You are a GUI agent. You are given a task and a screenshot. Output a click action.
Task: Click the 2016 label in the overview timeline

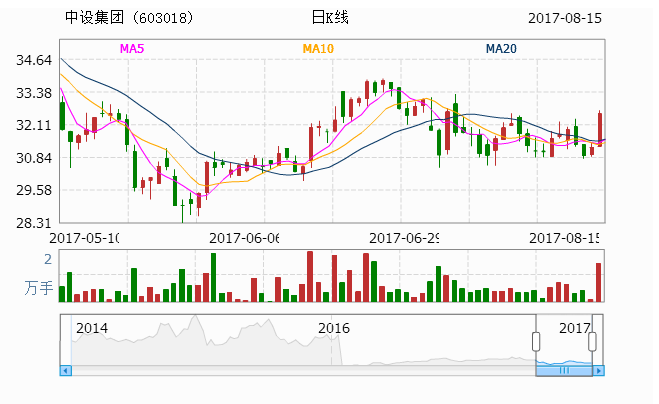(x=334, y=328)
